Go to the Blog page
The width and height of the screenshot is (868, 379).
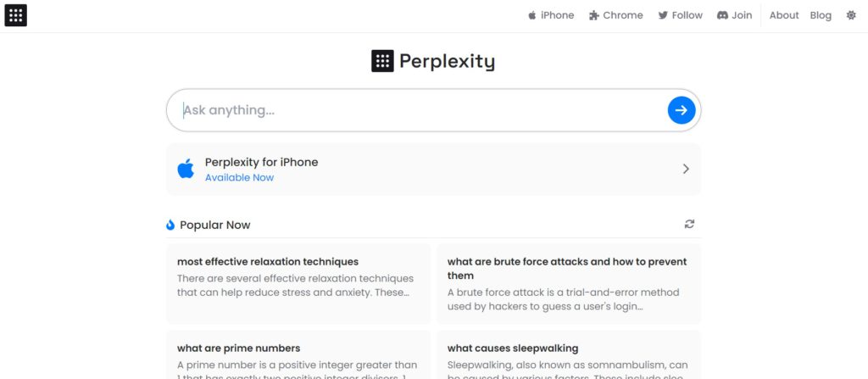click(821, 15)
